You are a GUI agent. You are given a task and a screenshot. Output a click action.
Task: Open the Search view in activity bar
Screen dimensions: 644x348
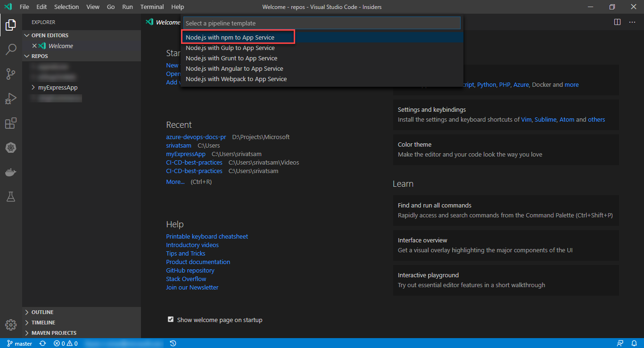[11, 50]
